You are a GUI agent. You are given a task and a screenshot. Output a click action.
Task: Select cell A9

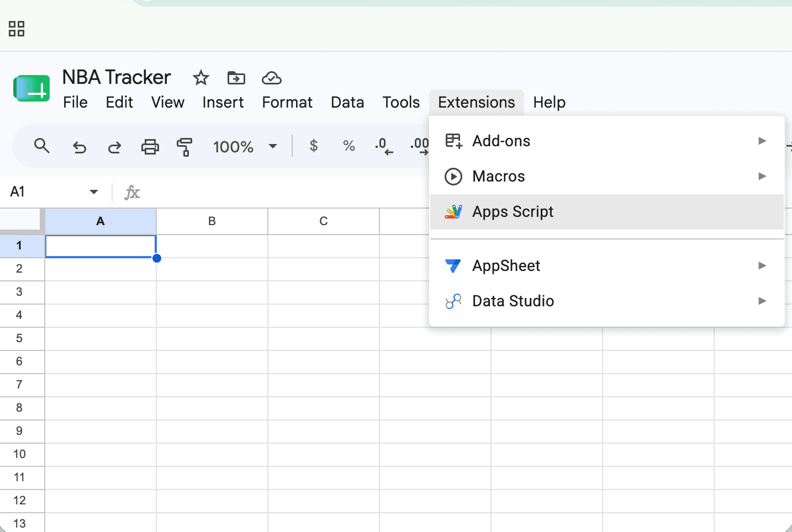coord(101,431)
